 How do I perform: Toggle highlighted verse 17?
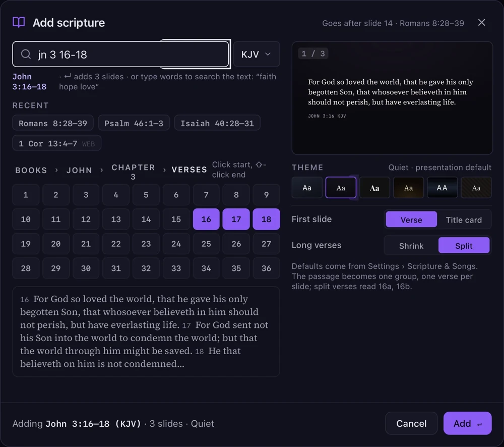(236, 219)
